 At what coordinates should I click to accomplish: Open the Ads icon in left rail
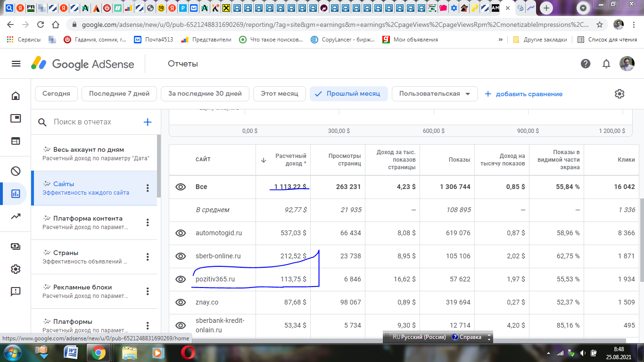(x=16, y=118)
